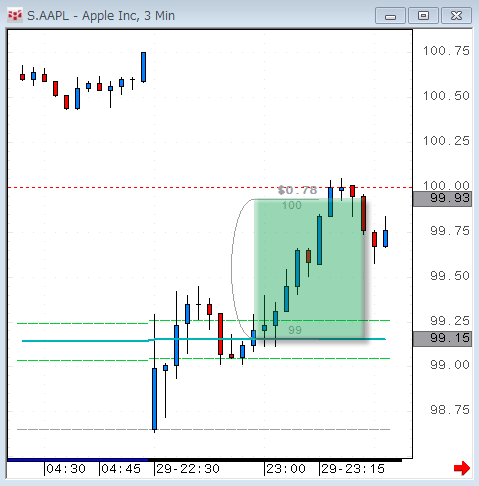Click the red dashed 100.00 price line
Viewport: 479px width, 486px height.
click(210, 188)
